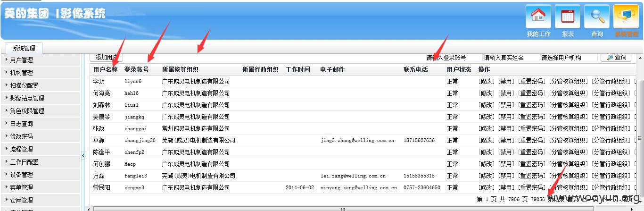The height and width of the screenshot is (211, 644).
Task: Click the 添加用户 button
Action: click(107, 57)
